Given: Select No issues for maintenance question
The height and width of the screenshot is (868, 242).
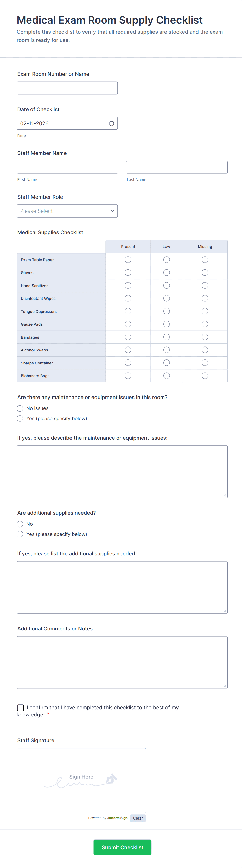Looking at the screenshot, I should tap(20, 408).
